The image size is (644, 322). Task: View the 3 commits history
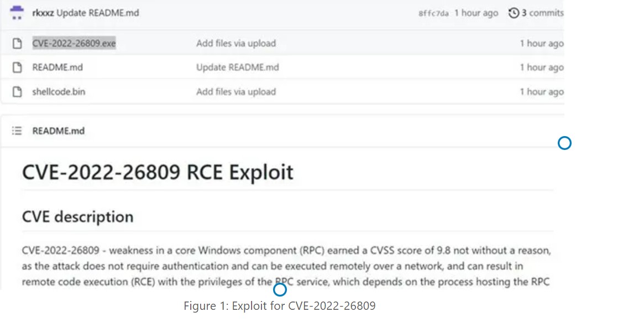tap(542, 13)
